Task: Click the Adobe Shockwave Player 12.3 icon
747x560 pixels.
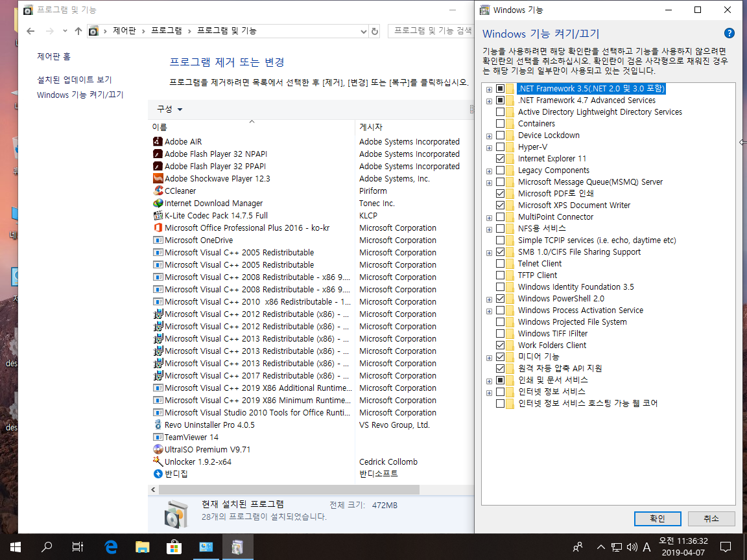Action: click(x=158, y=179)
